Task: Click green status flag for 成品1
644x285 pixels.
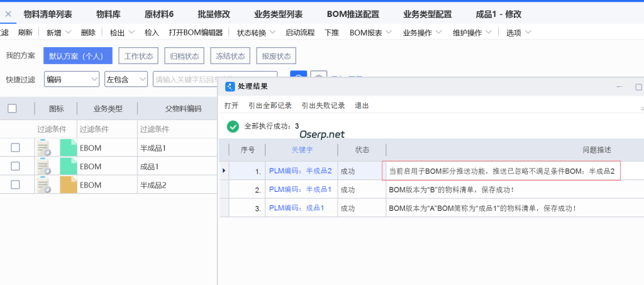Action: 68,166
